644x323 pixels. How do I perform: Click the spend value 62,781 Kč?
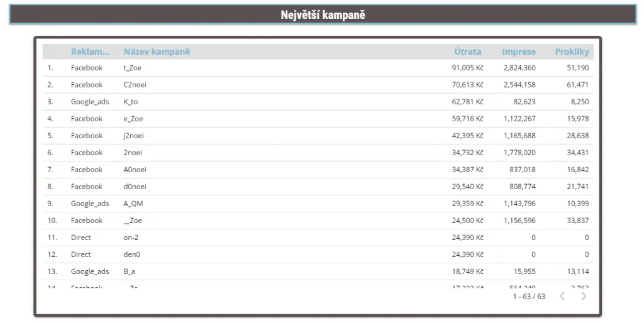pos(467,102)
